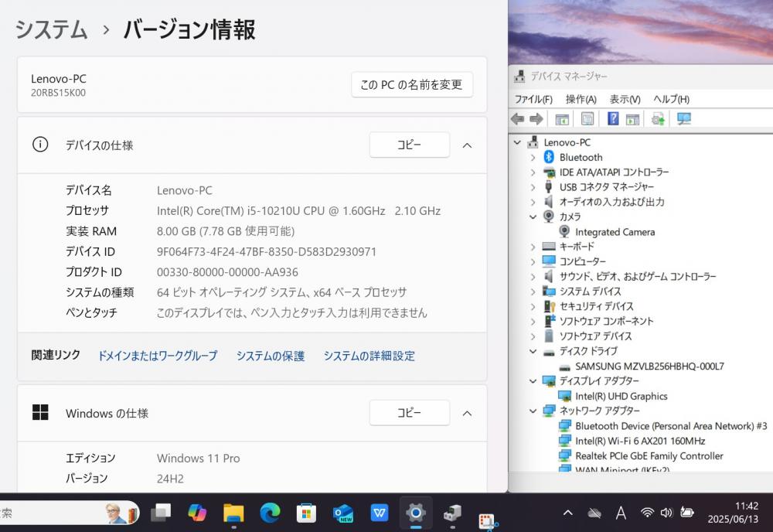The image size is (773, 532).
Task: Click the clock showing 11:42
Action: pyautogui.click(x=746, y=506)
